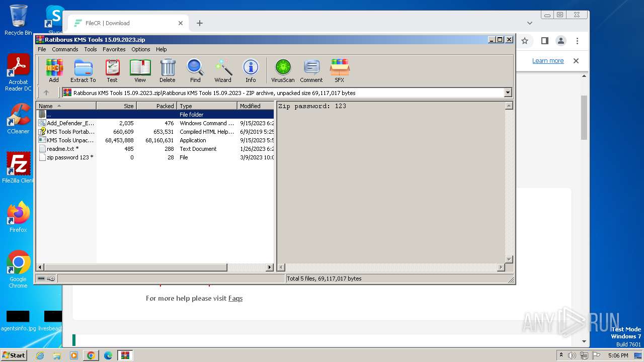Open Microsoft Edge from the taskbar
The height and width of the screenshot is (362, 644).
(x=108, y=355)
